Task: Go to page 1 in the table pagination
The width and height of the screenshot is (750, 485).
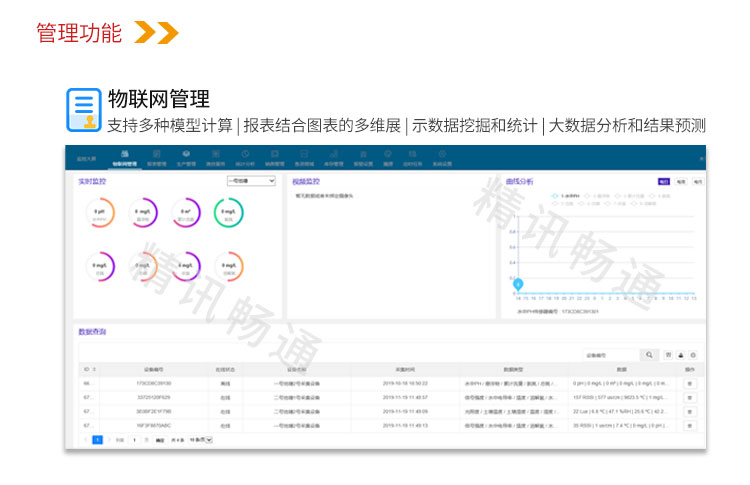Action: point(97,440)
